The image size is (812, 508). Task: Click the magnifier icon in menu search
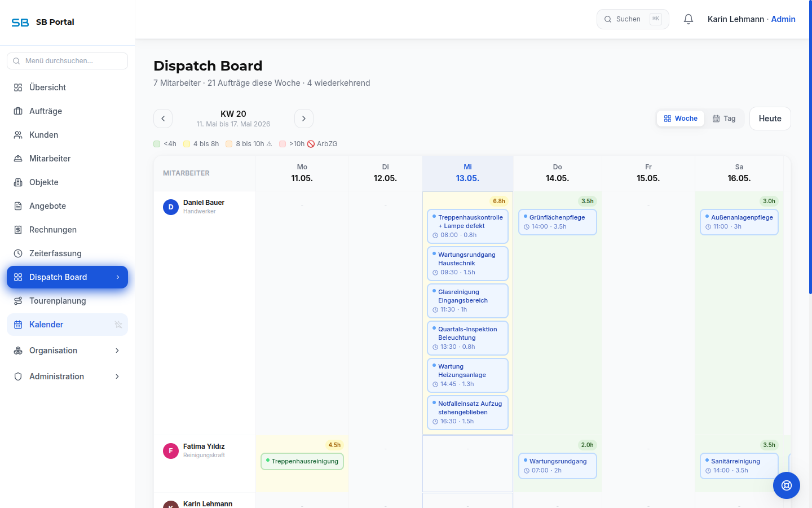tap(16, 61)
